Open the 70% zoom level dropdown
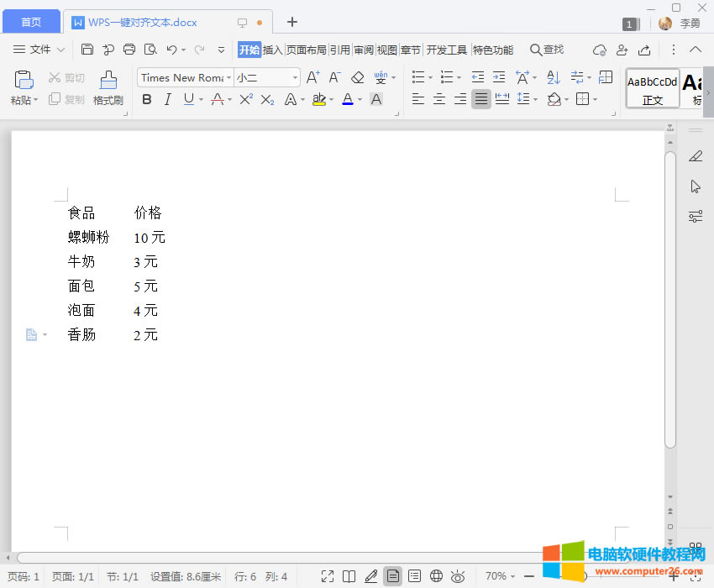Viewport: 714px width, 588px height. click(500, 576)
